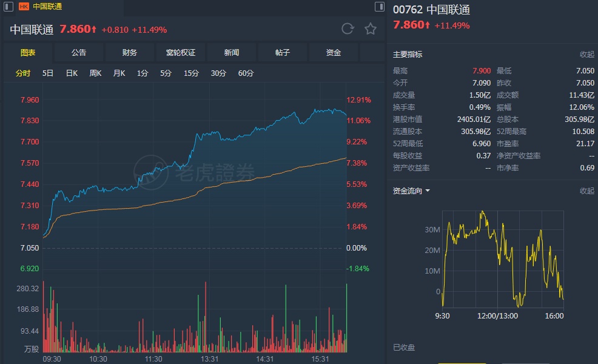Collapse the 资金流向 section via 收起

[587, 190]
